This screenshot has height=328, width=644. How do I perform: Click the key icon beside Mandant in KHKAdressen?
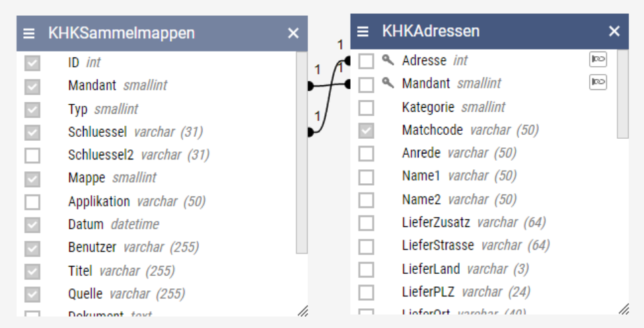point(388,83)
